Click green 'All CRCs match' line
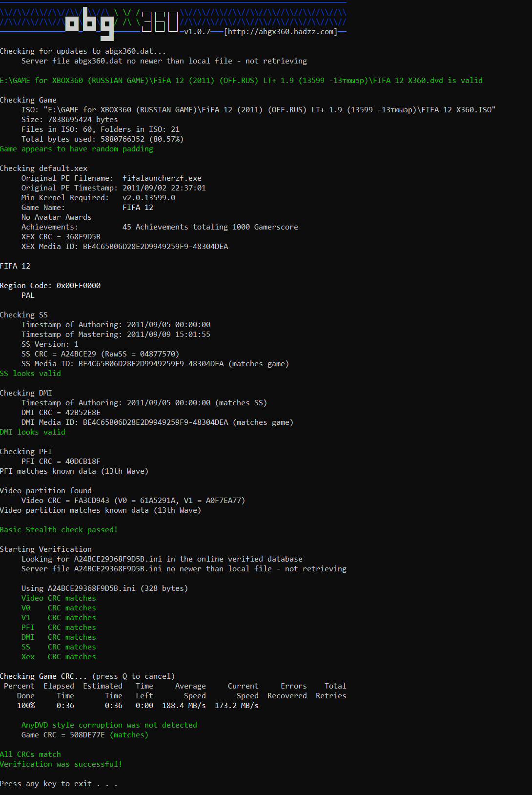This screenshot has width=532, height=795. 30,754
